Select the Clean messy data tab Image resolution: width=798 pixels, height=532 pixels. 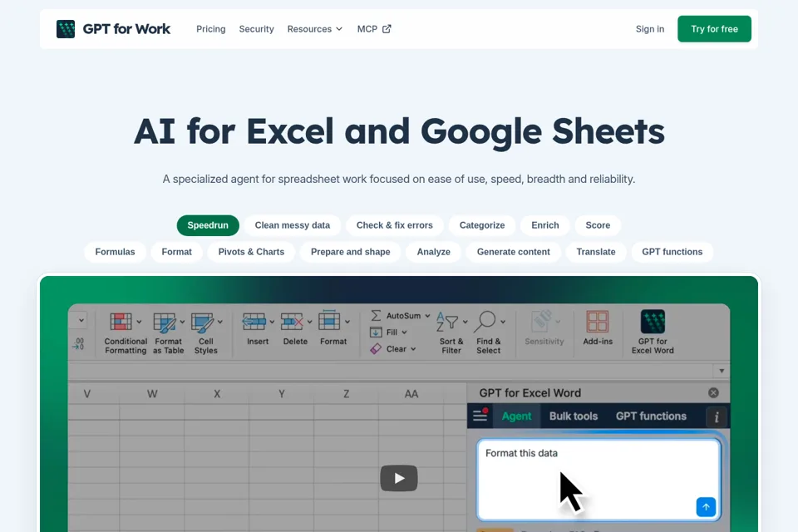293,225
